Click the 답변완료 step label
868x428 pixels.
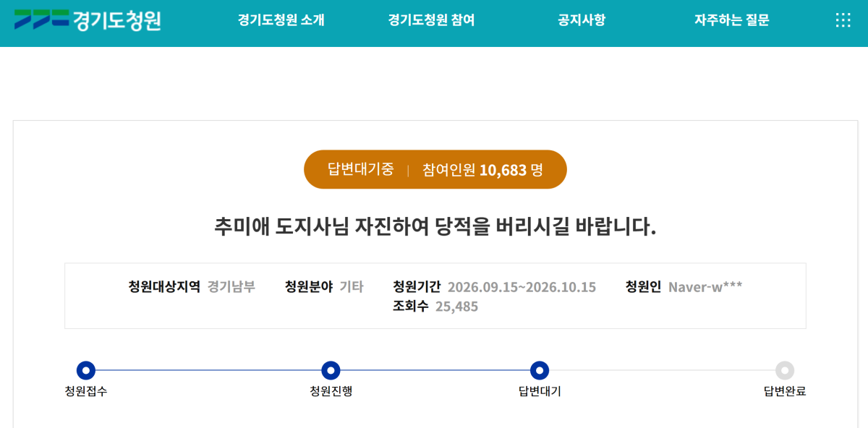tap(785, 391)
